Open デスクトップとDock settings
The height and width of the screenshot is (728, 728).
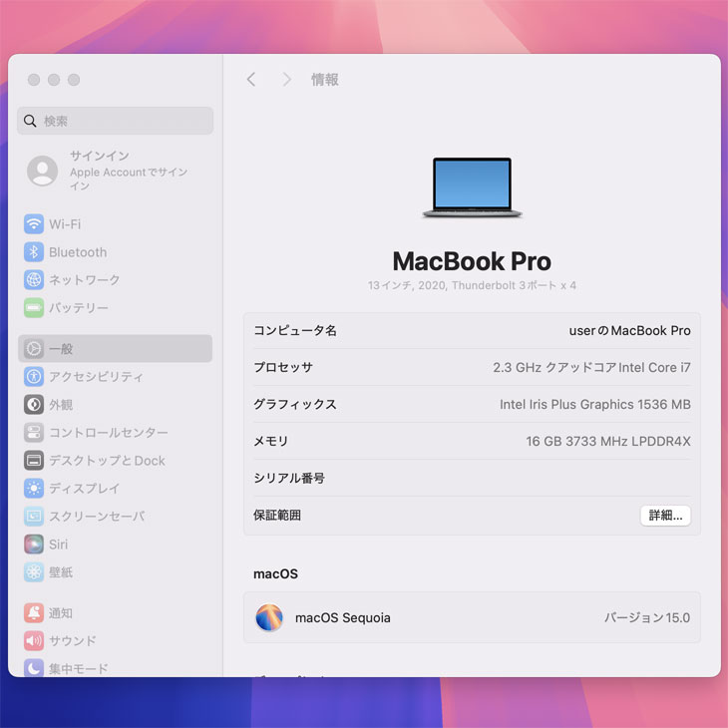pyautogui.click(x=107, y=461)
